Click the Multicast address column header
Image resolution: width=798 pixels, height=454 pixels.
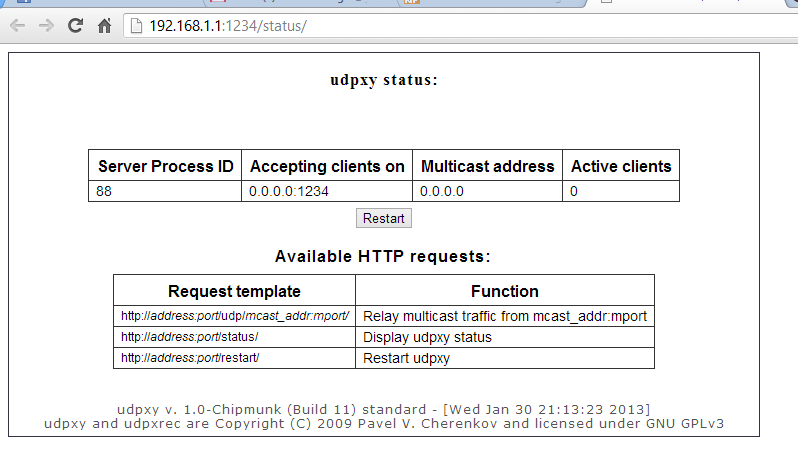tap(487, 166)
